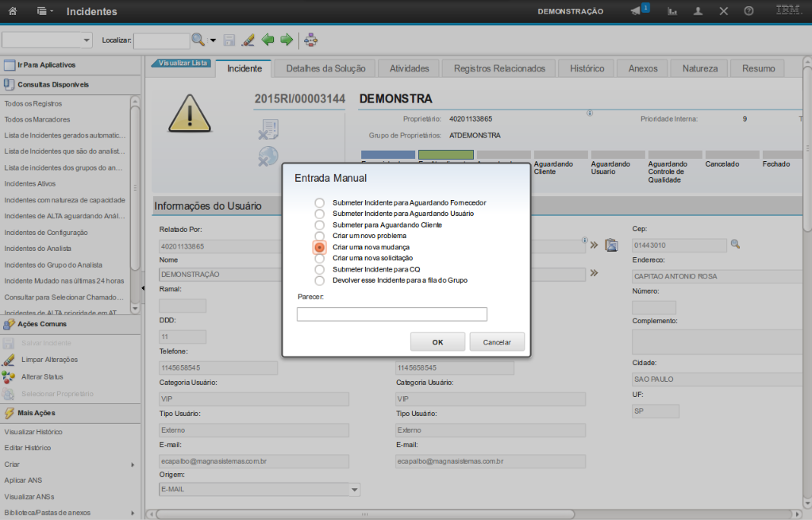812x520 pixels.
Task: Click the Cep lookup magnifier icon
Action: (735, 245)
